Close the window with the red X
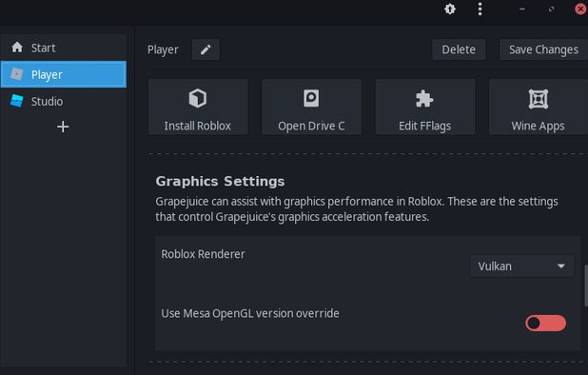 pyautogui.click(x=580, y=9)
